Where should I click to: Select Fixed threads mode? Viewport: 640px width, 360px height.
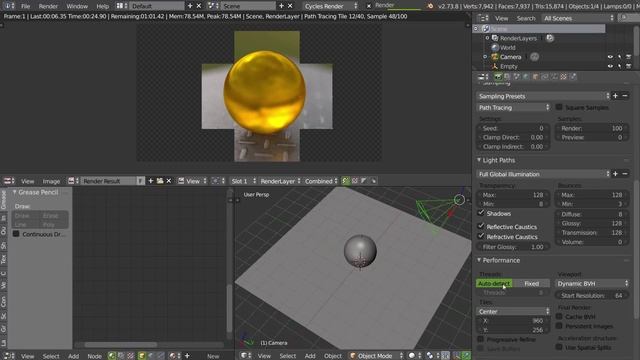pyautogui.click(x=531, y=283)
